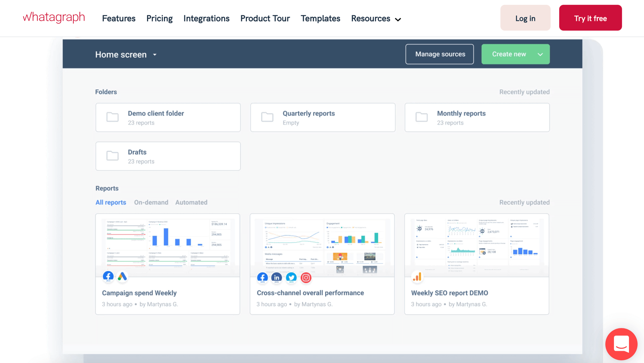Expand the Resources navigation menu
644x363 pixels.
[x=375, y=18]
